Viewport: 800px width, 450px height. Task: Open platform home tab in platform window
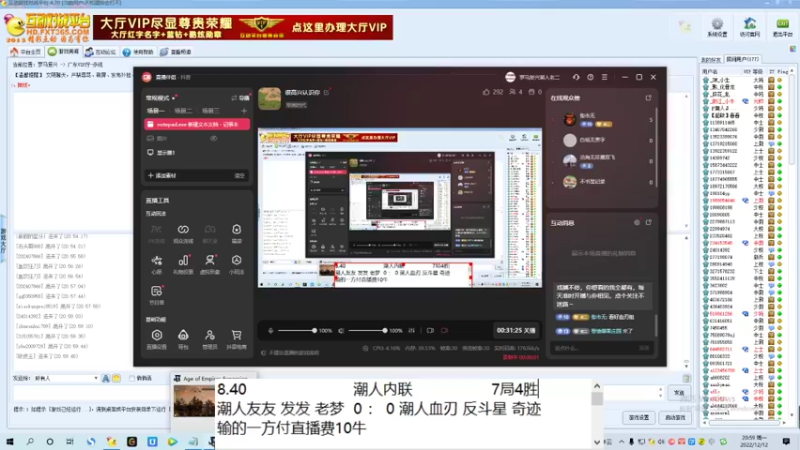pyautogui.click(x=26, y=52)
